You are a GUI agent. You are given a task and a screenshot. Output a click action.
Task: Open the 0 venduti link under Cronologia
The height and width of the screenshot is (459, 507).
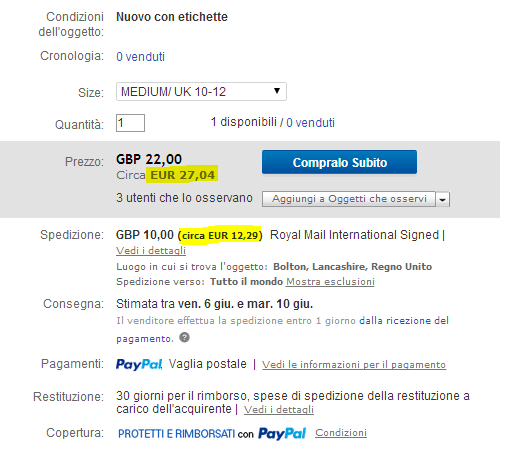tap(140, 57)
